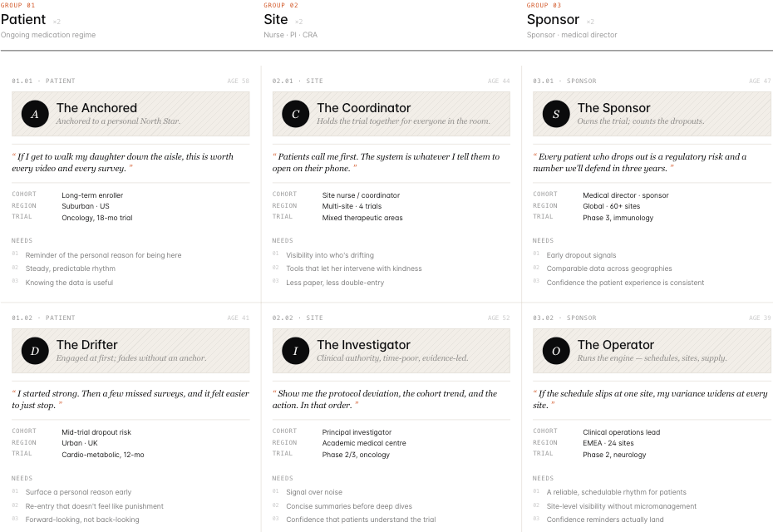
Task: Open The Drifter persona title
Action: [x=86, y=345]
